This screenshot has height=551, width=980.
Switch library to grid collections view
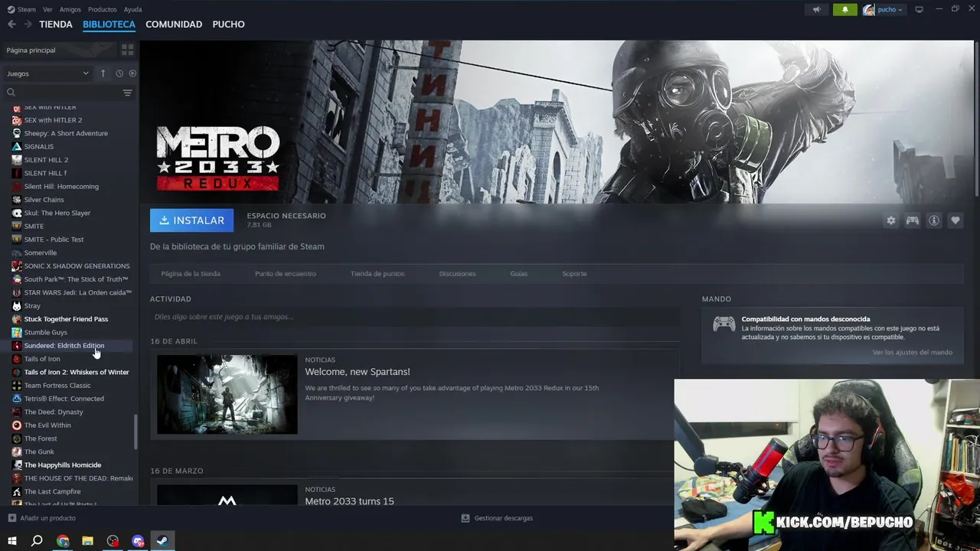pyautogui.click(x=127, y=50)
